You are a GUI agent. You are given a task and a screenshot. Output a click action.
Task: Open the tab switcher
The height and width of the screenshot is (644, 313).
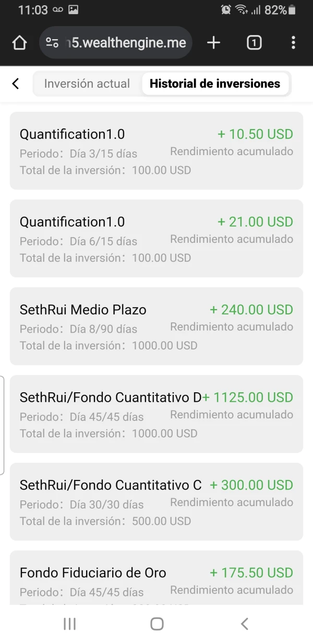coord(254,43)
